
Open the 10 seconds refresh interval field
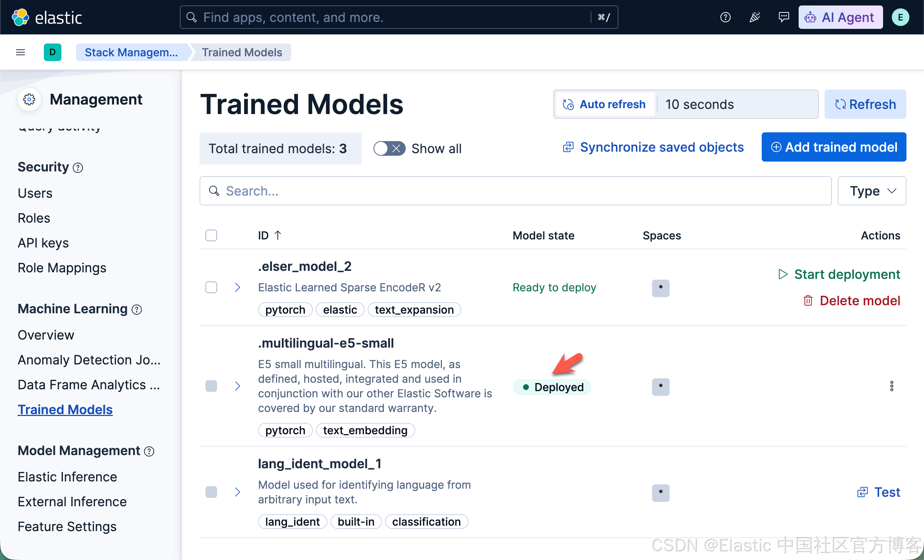click(737, 104)
